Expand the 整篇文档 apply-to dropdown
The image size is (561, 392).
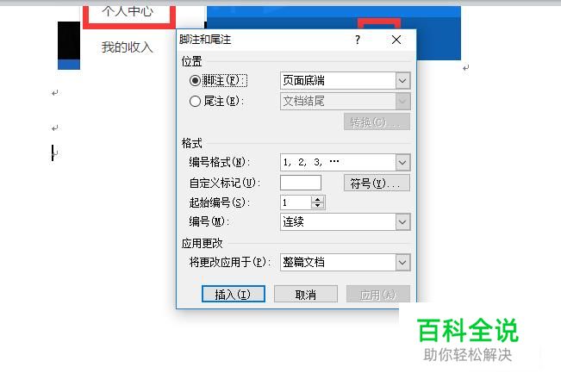pos(345,262)
